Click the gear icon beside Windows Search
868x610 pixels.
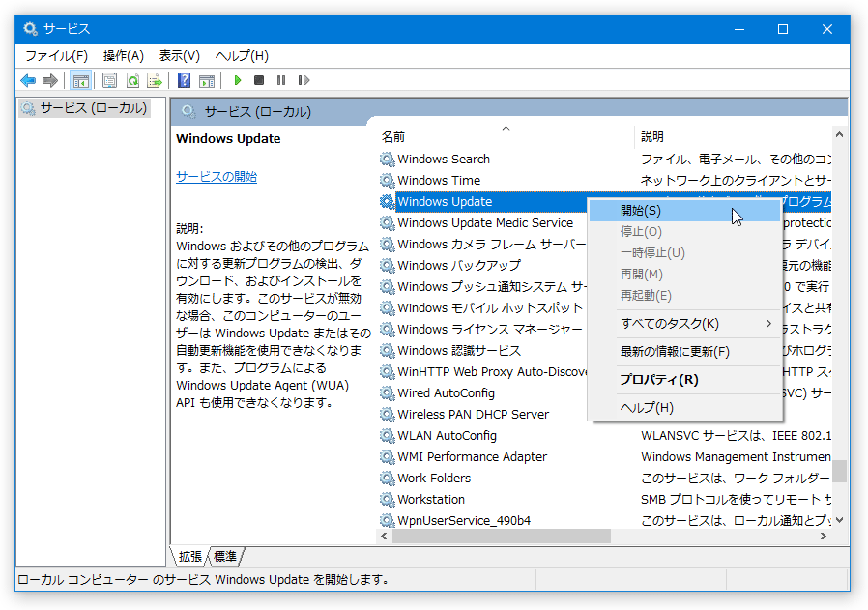pyautogui.click(x=387, y=160)
